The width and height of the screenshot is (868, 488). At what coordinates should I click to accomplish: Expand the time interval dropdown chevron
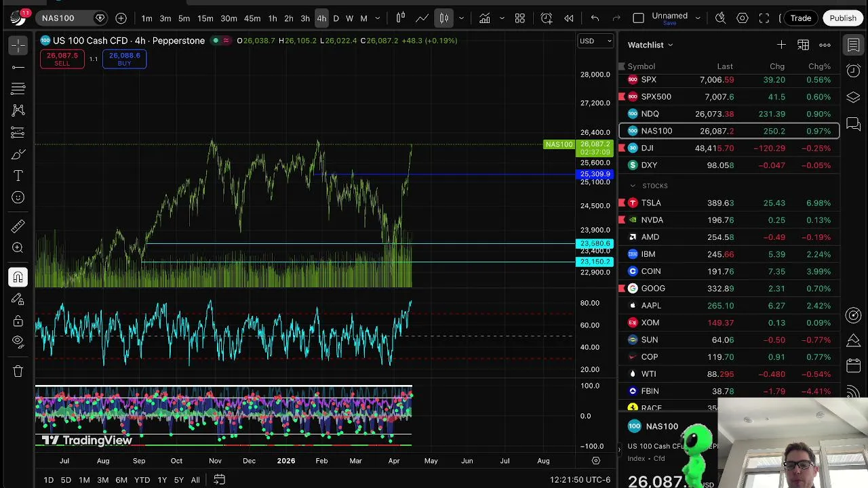[x=378, y=18]
